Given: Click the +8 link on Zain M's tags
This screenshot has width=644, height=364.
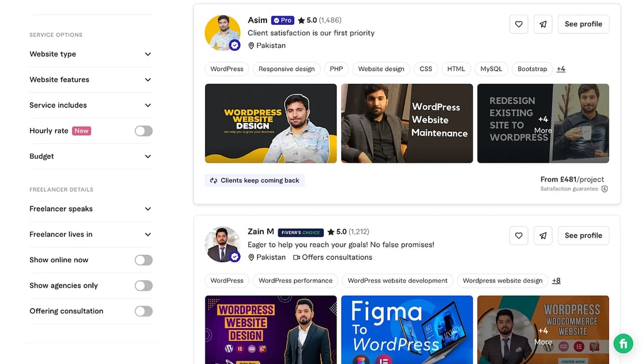Looking at the screenshot, I should click(556, 280).
